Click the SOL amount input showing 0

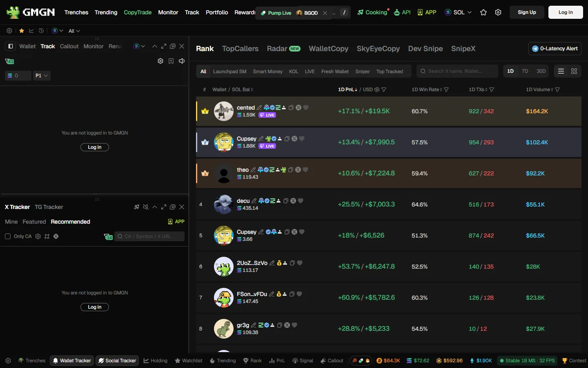(x=18, y=76)
